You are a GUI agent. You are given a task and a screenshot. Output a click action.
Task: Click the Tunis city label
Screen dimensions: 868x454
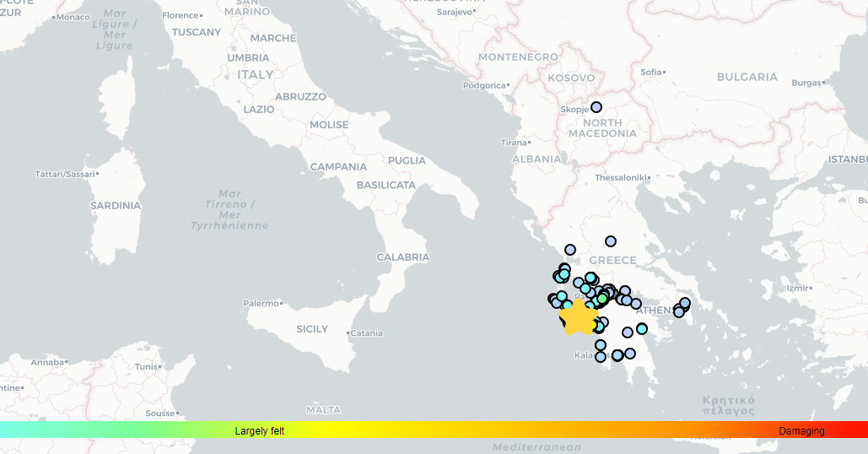[x=146, y=367]
